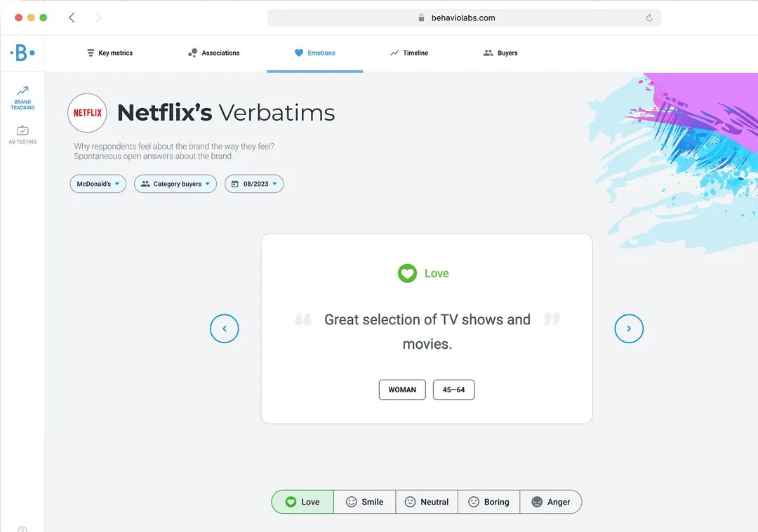
Task: Switch to Key metrics tab
Action: pos(109,53)
